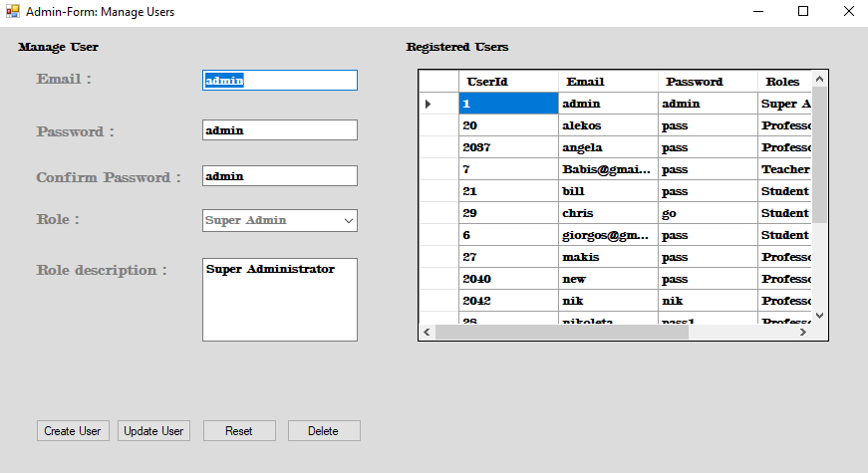This screenshot has width=868, height=473.
Task: Select the email cell 'chris'
Action: 608,213
